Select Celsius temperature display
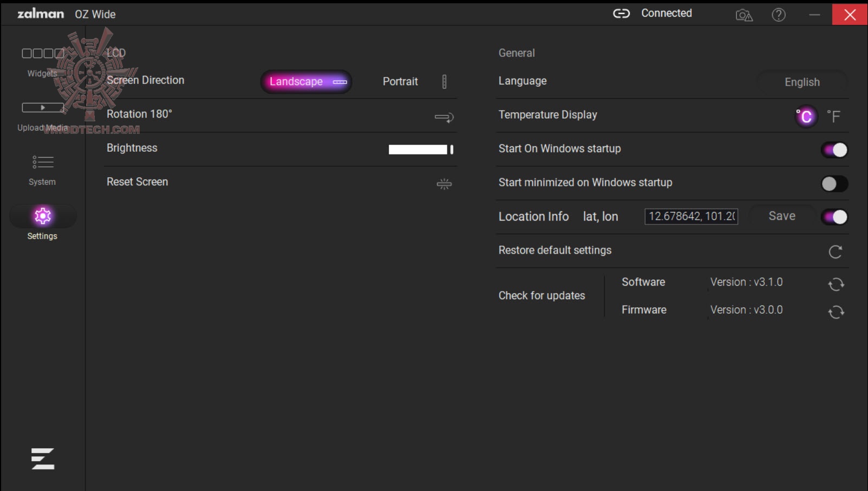 pos(805,116)
